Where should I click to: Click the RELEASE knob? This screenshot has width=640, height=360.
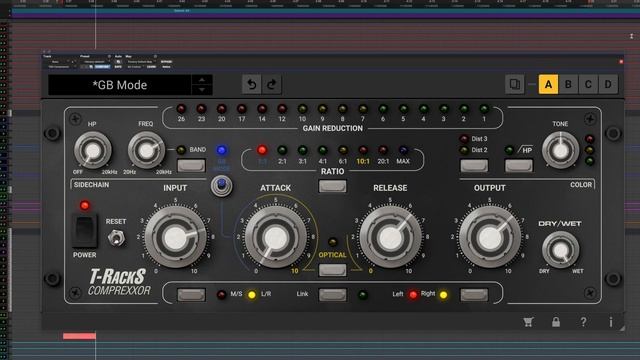[x=390, y=238]
